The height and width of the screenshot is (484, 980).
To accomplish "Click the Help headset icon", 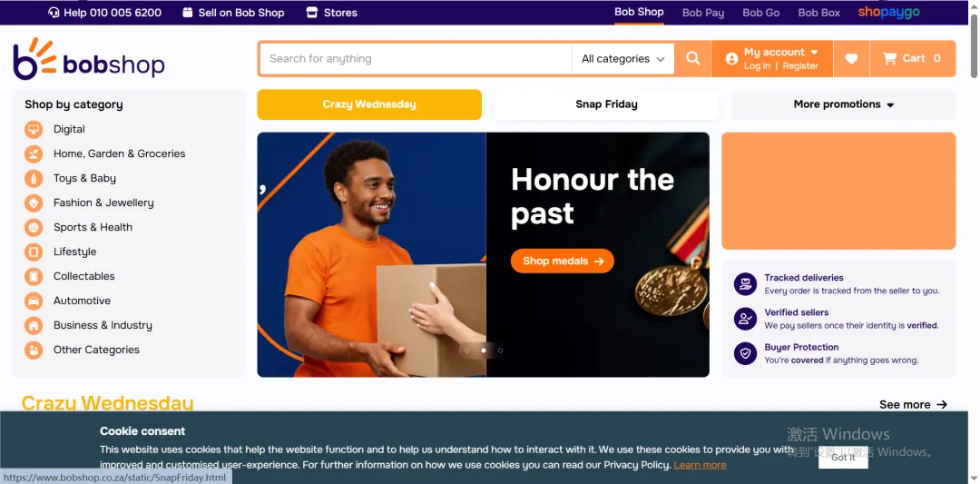I will pos(54,13).
